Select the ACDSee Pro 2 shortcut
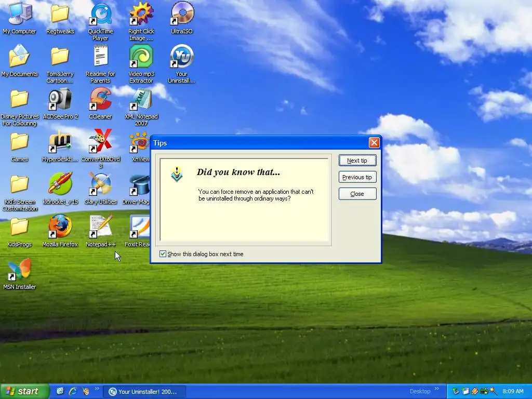 tap(60, 103)
